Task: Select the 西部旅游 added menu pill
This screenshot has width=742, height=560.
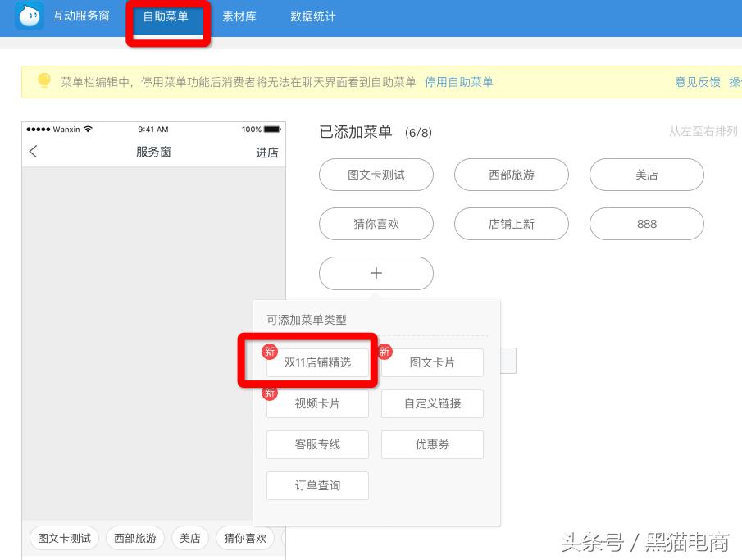Action: (x=512, y=175)
